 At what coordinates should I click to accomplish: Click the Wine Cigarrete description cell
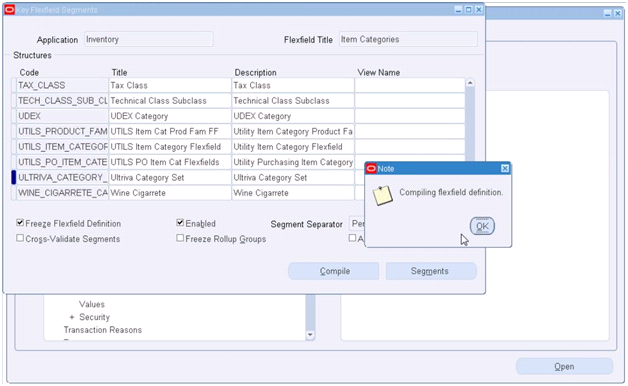[x=293, y=193]
